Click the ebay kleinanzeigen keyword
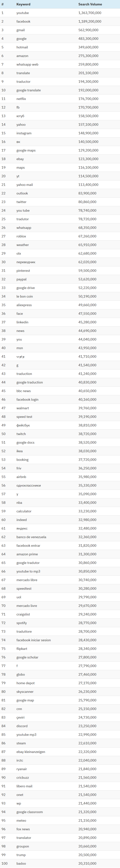 31,752
